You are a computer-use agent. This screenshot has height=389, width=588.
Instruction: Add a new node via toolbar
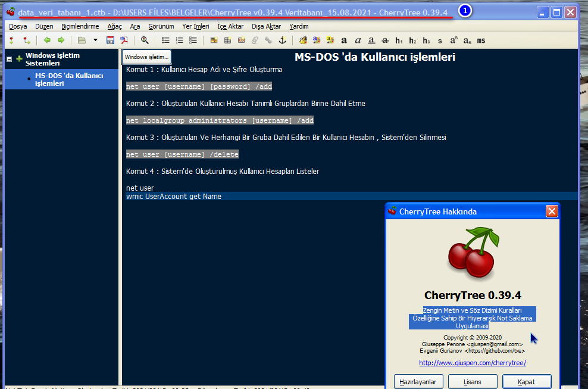pyautogui.click(x=12, y=40)
